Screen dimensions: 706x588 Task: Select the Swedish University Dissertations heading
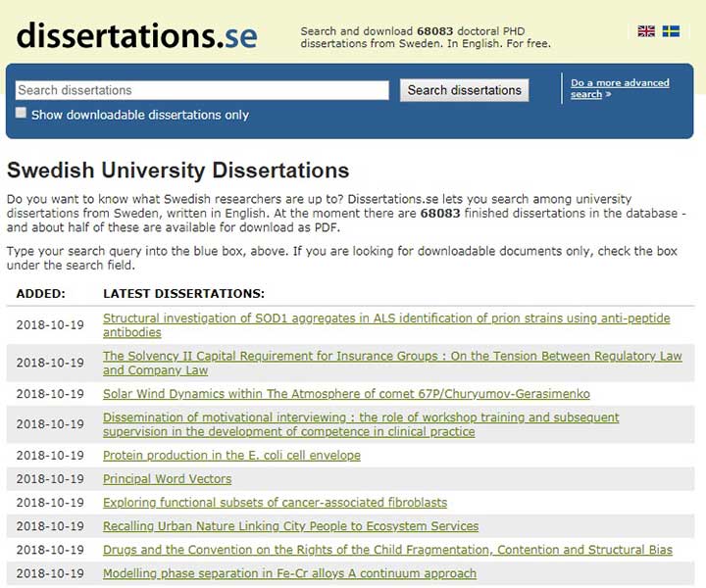(177, 171)
